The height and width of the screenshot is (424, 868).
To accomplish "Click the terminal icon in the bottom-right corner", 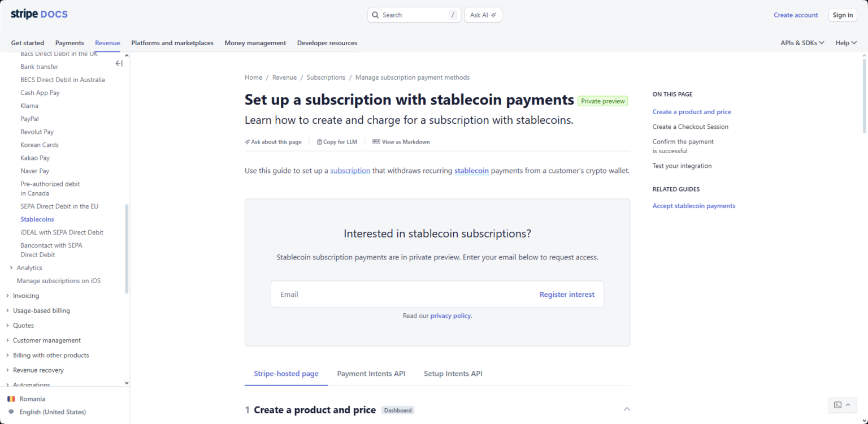I will point(837,405).
